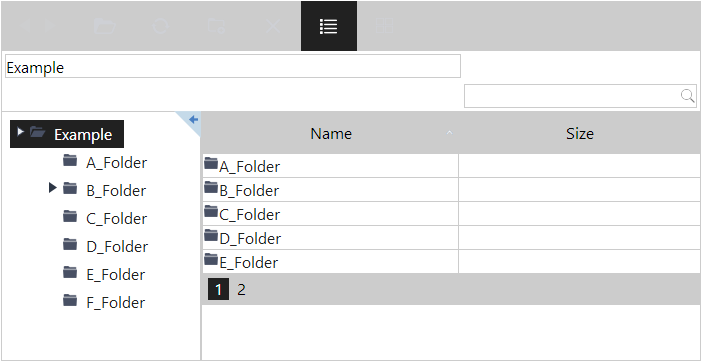This screenshot has height=362, width=702.
Task: Click the forward navigation arrow
Action: click(x=50, y=26)
